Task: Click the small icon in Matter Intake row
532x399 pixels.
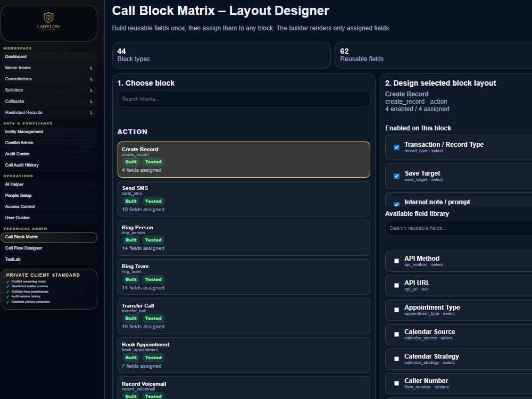Action: click(x=92, y=68)
